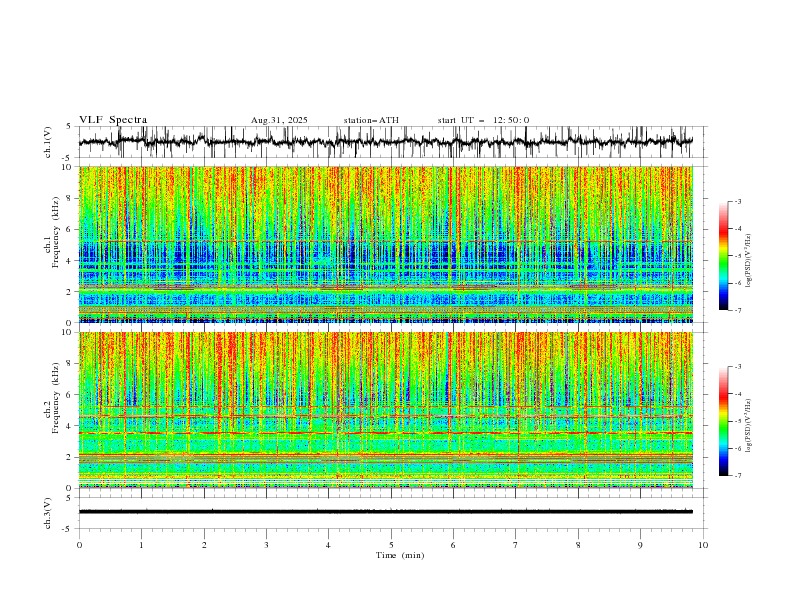
Task: Click time axis tick label '0'
Action: coord(79,545)
